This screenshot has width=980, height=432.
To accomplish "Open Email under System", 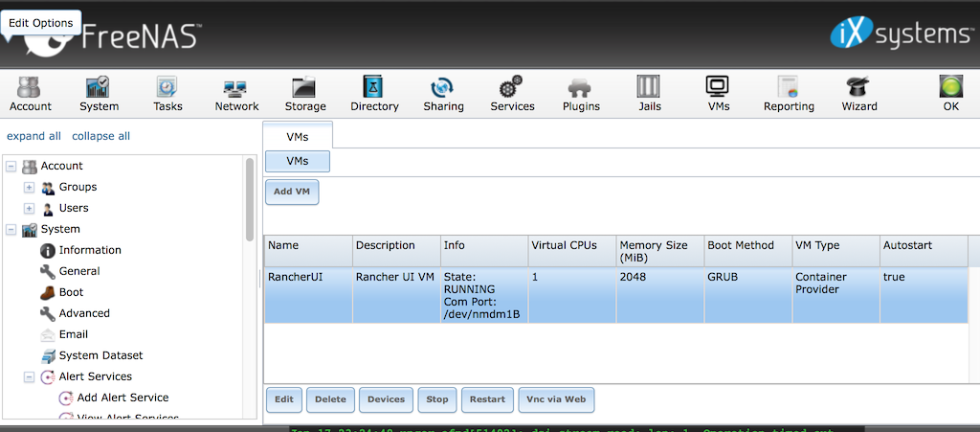I will (x=73, y=334).
